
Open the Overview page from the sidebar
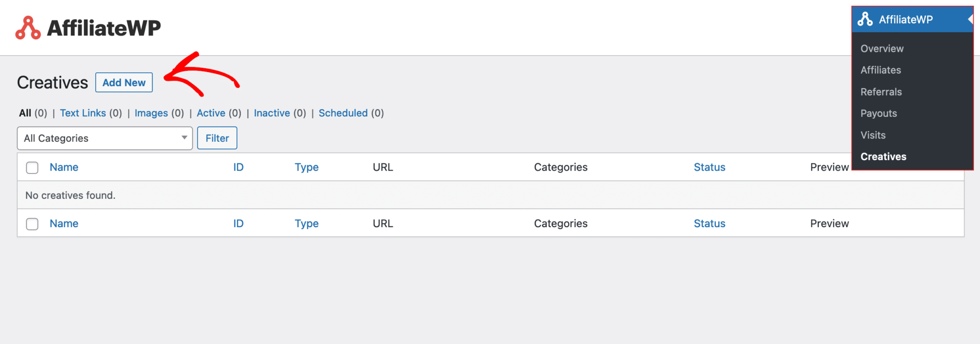[x=882, y=48]
